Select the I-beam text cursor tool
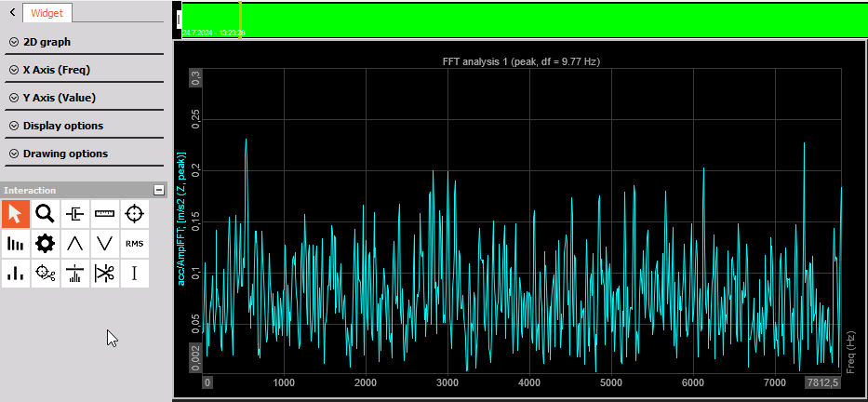868x402 pixels. point(135,274)
